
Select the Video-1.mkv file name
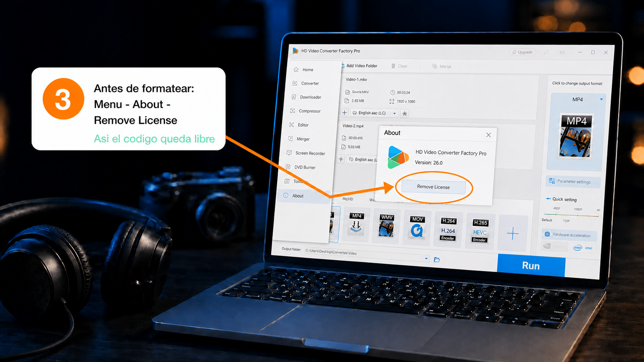pyautogui.click(x=356, y=80)
